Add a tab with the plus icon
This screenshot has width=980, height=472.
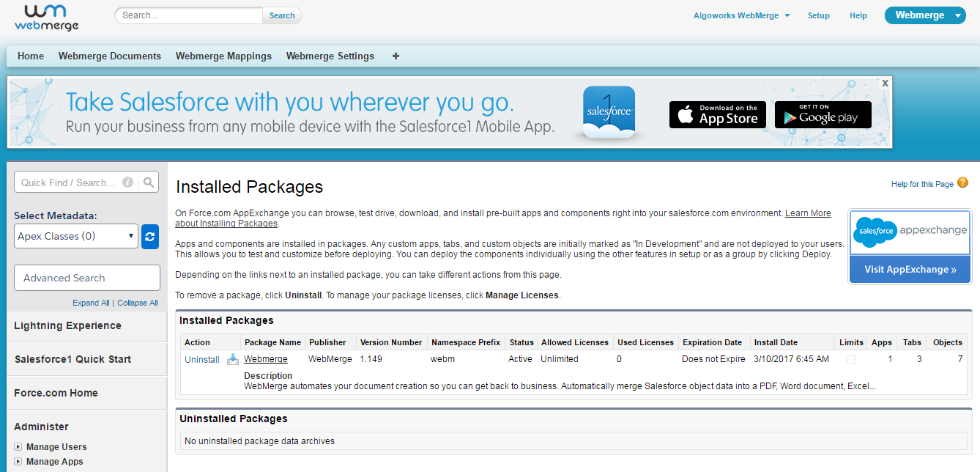click(396, 56)
